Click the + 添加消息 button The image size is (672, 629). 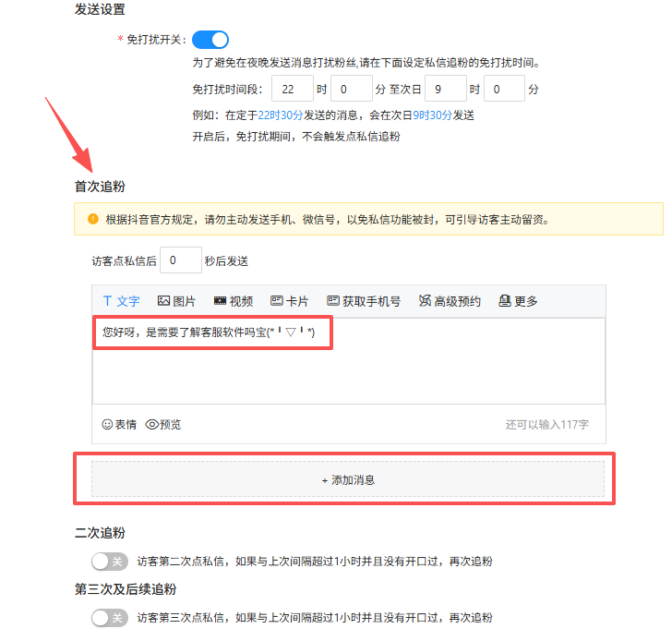coord(348,480)
